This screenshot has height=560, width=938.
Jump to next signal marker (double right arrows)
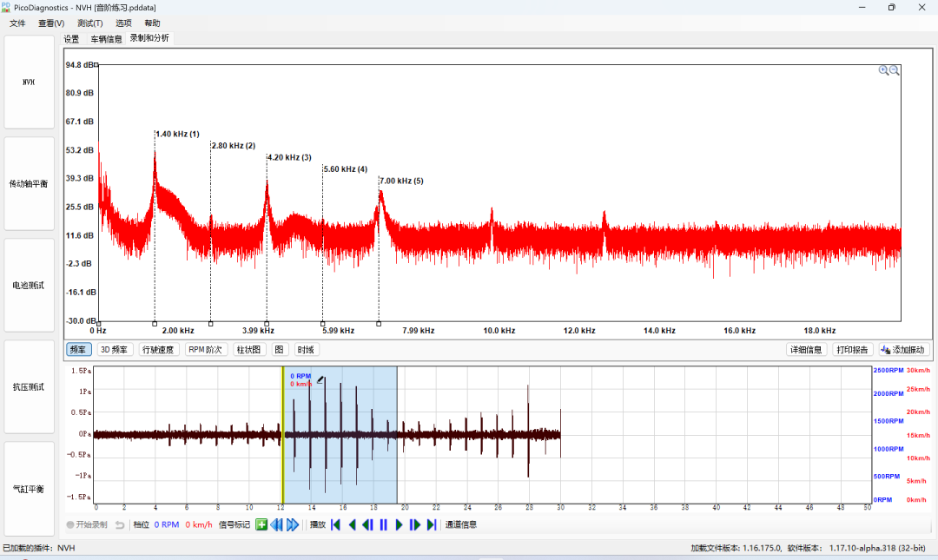click(293, 524)
